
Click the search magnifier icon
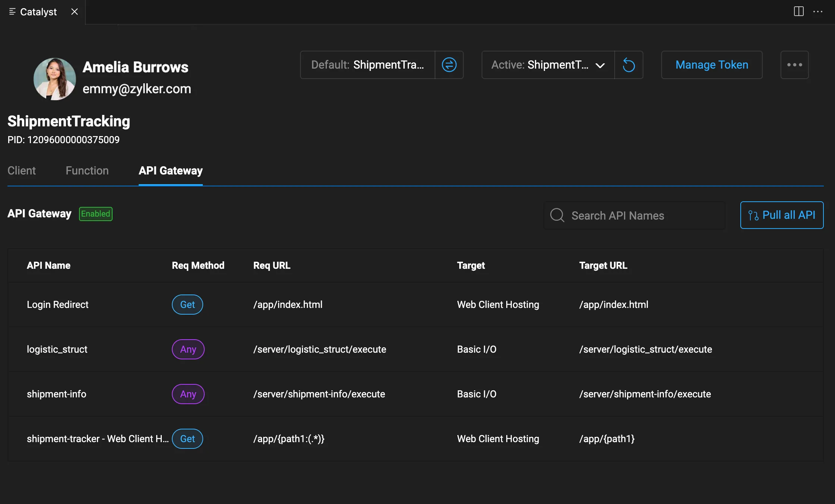coord(557,215)
